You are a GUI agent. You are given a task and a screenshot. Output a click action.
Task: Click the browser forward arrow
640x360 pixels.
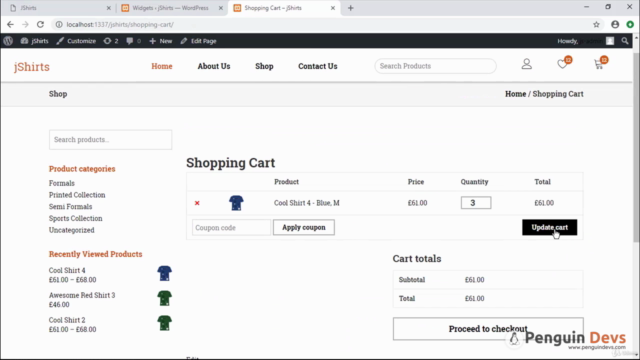[25, 24]
